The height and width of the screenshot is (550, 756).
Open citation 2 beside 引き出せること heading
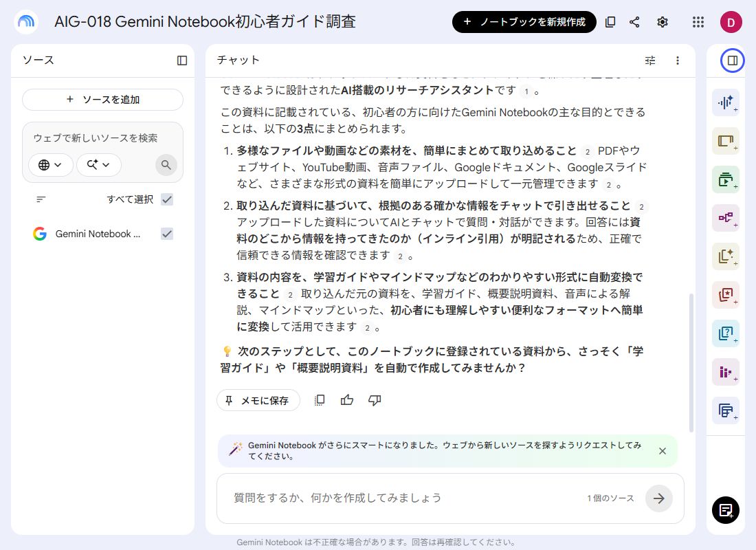(x=641, y=207)
